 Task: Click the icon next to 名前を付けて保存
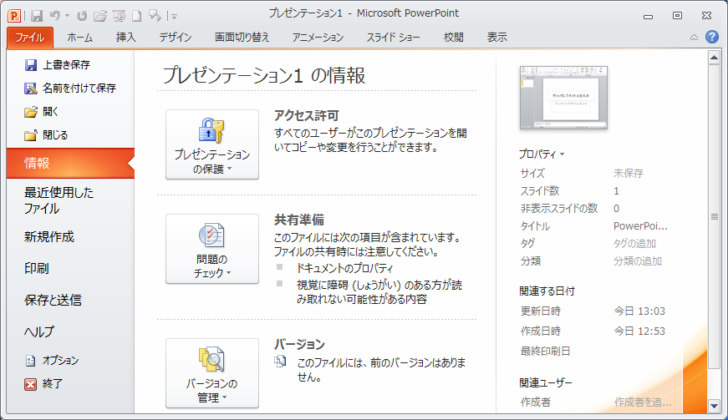click(31, 88)
